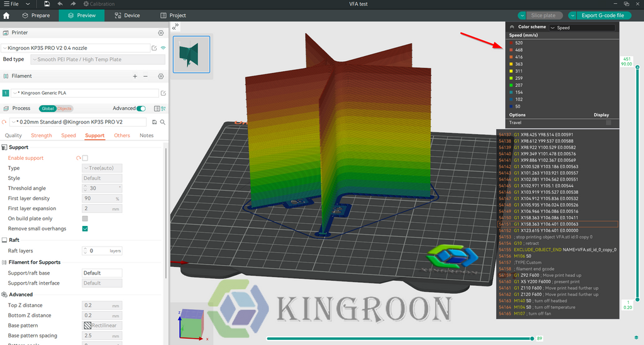The image size is (644, 345).
Task: Remove a filament with minus icon
Action: click(145, 76)
